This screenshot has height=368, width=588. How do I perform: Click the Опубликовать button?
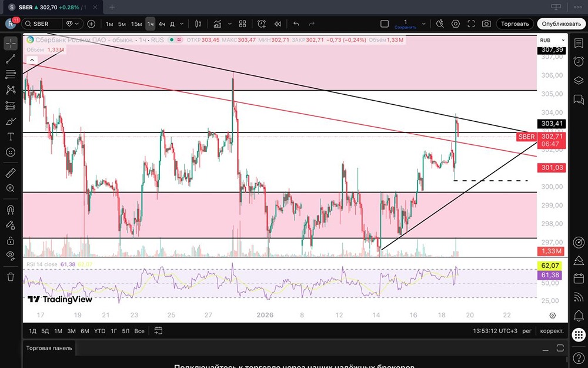click(x=561, y=24)
